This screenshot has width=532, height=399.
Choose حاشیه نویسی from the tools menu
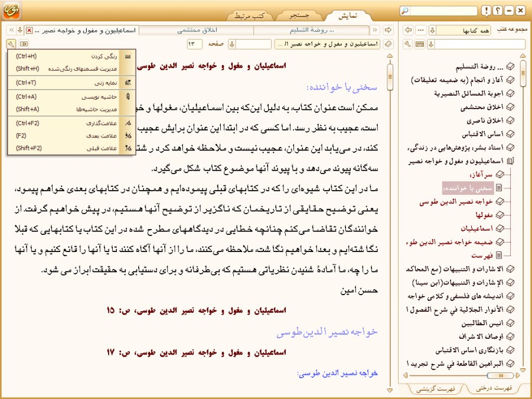coord(71,97)
